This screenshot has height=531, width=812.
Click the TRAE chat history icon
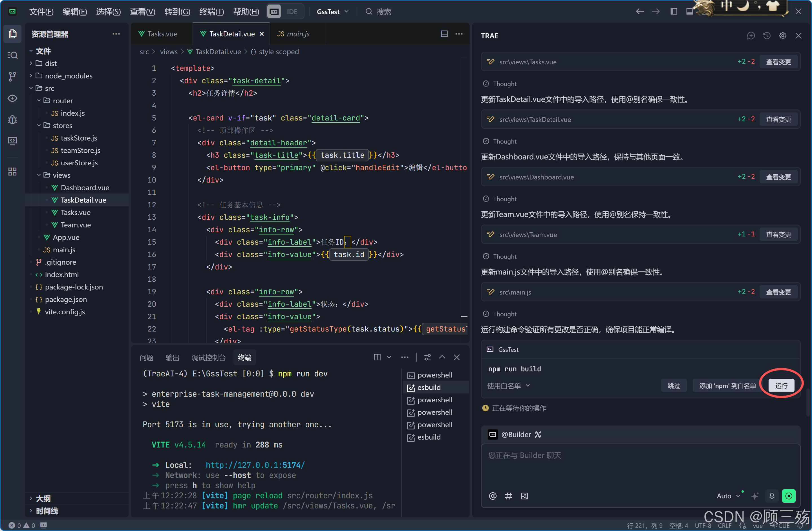[x=767, y=36]
